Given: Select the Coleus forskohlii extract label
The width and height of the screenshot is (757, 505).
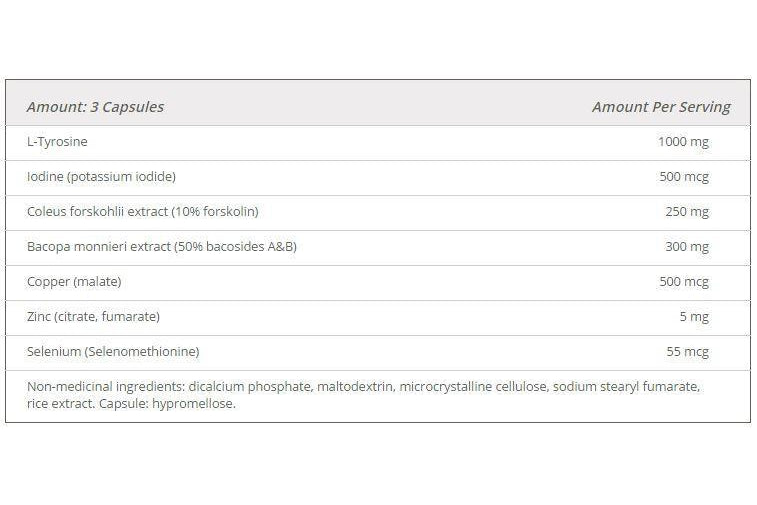Looking at the screenshot, I should coord(142,212).
